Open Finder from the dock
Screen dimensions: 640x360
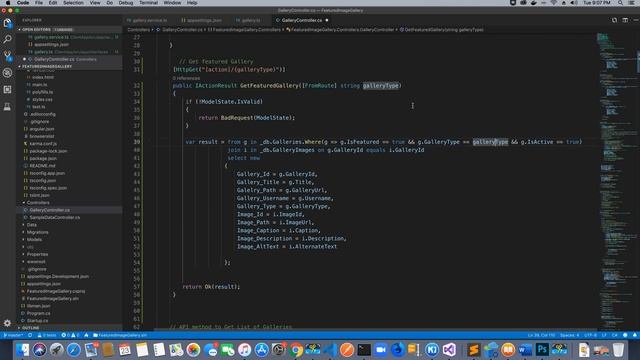(22, 350)
